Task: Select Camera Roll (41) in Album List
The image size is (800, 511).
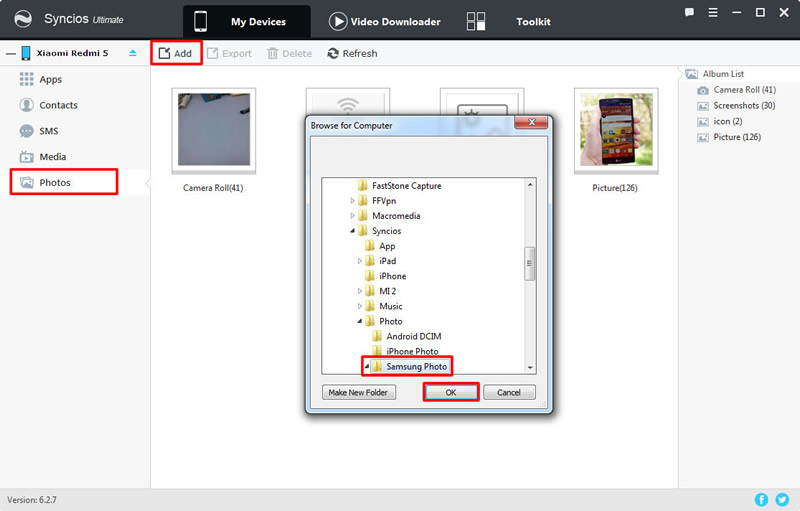Action: (x=737, y=90)
